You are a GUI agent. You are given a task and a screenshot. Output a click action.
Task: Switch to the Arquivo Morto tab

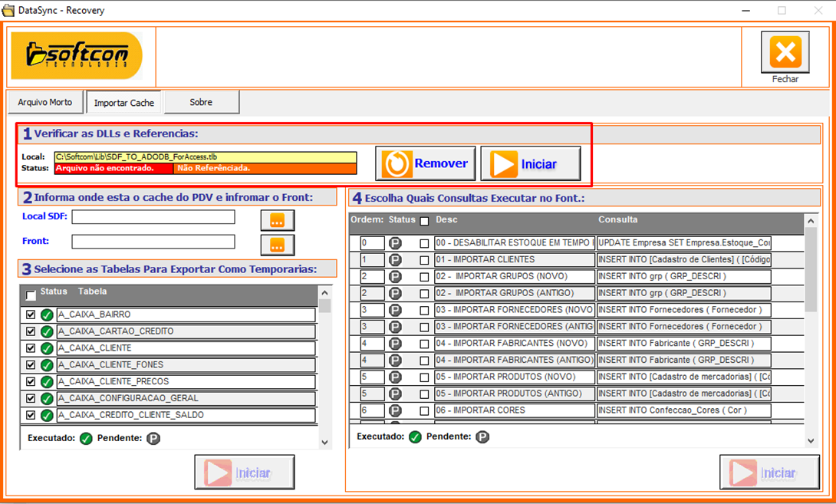(45, 102)
